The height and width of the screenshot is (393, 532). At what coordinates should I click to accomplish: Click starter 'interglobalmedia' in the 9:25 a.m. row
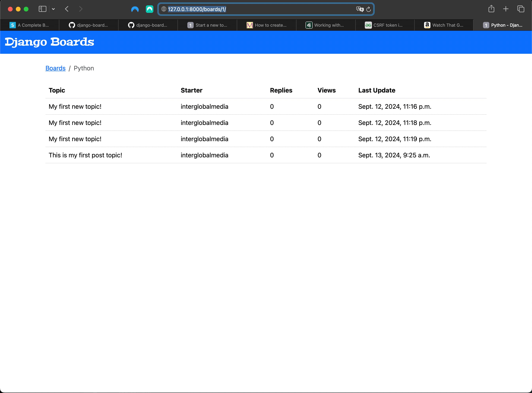pos(205,155)
